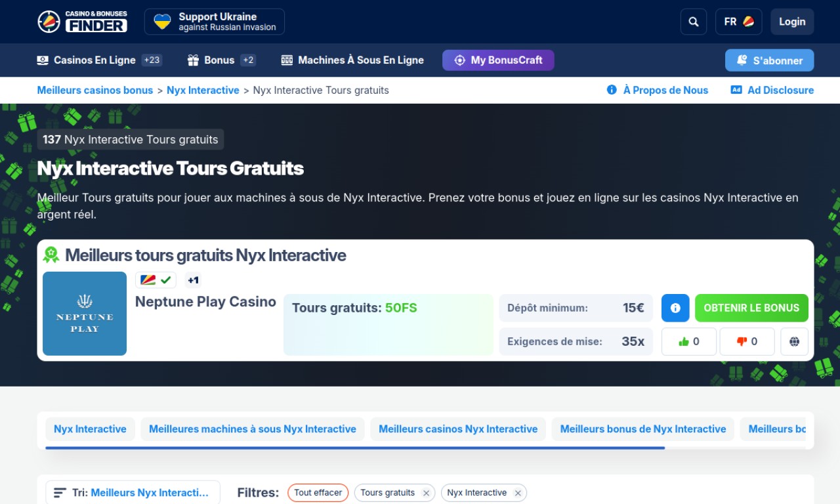Click the S'abonner button

click(769, 60)
